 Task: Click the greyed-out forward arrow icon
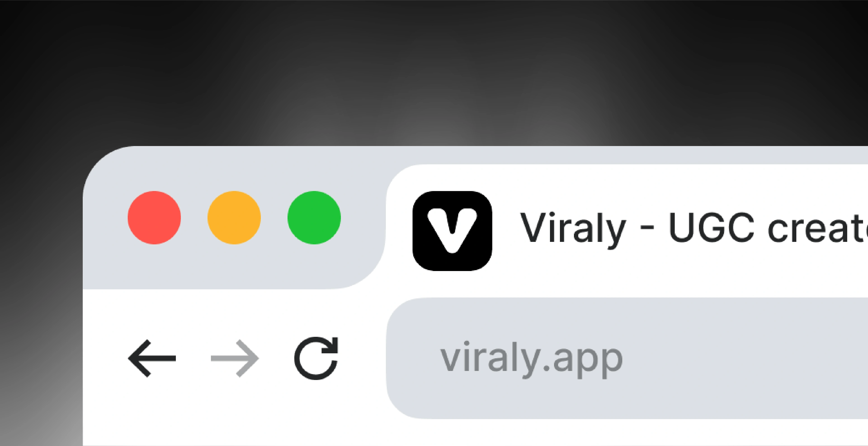click(235, 359)
